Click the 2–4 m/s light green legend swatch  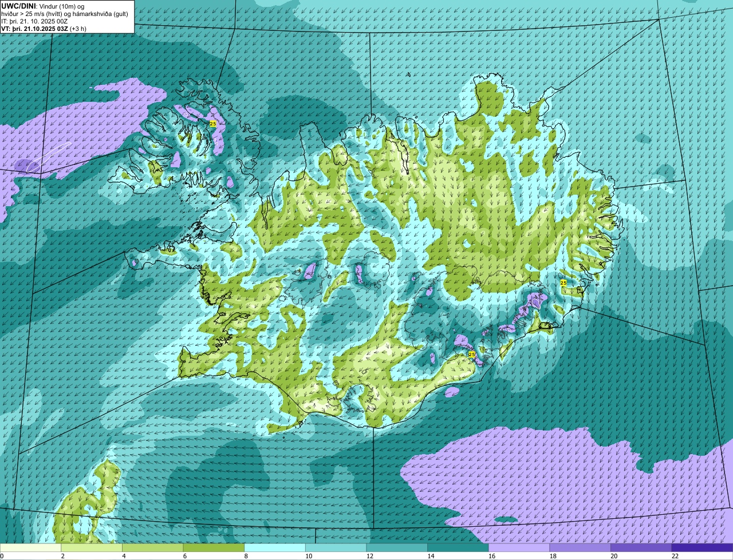tap(92, 547)
